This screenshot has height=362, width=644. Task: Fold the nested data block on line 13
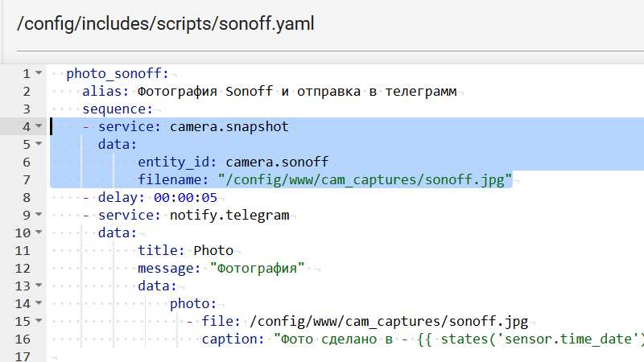tap(39, 286)
